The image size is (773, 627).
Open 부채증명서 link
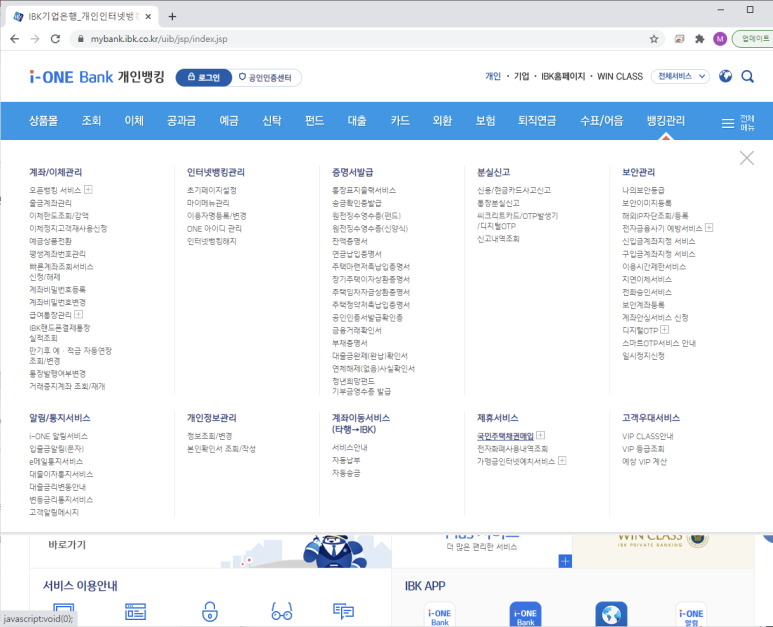click(350, 343)
